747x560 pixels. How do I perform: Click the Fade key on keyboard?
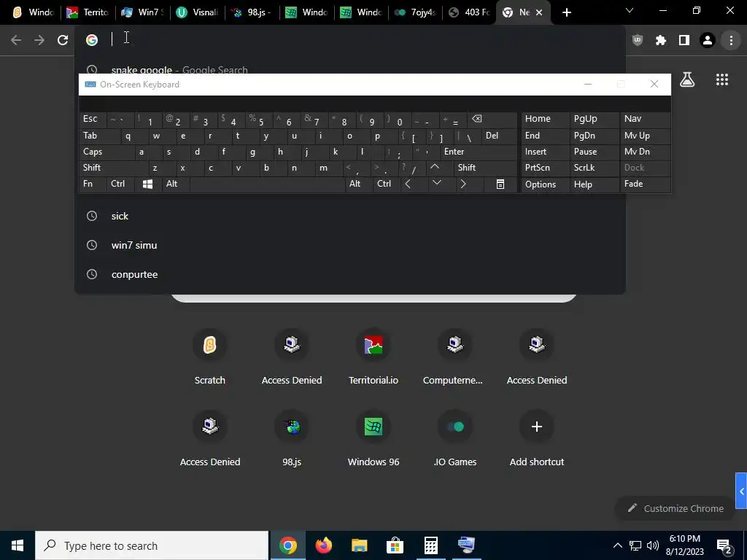click(645, 184)
